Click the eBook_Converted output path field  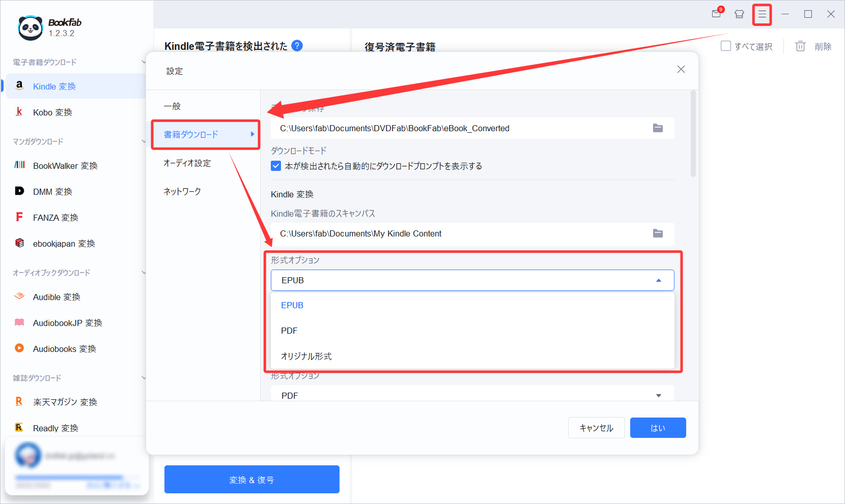(x=472, y=128)
